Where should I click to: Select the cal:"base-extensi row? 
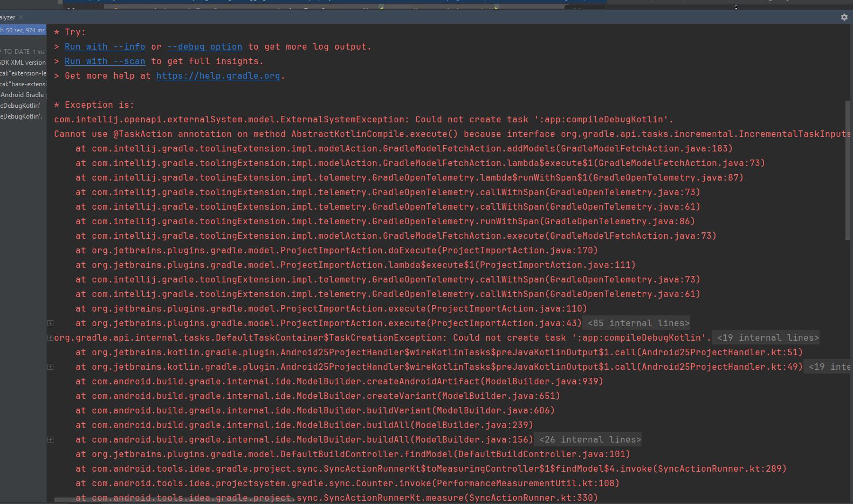click(x=23, y=84)
